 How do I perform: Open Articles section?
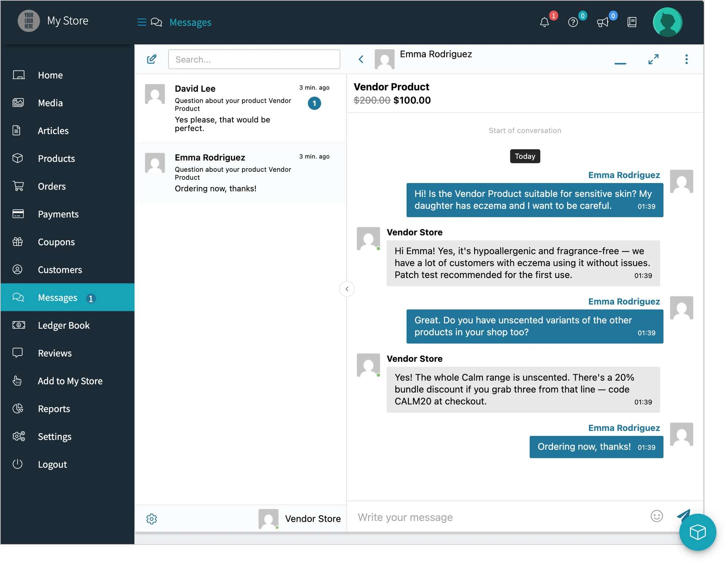point(68,131)
